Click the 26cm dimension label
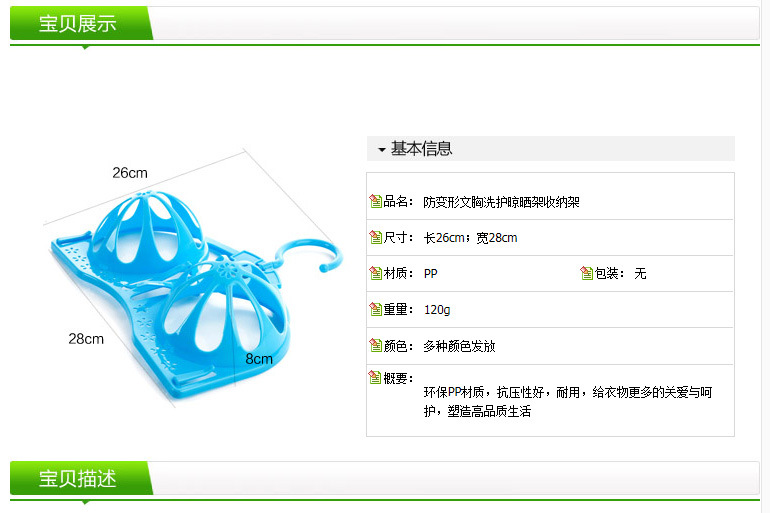The height and width of the screenshot is (513, 770). click(130, 173)
